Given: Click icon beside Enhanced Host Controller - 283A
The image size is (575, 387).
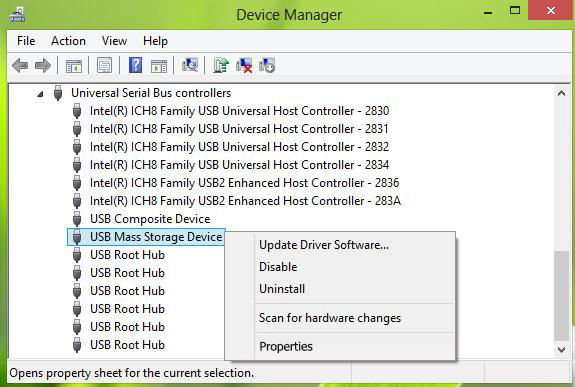Looking at the screenshot, I should pos(77,201).
